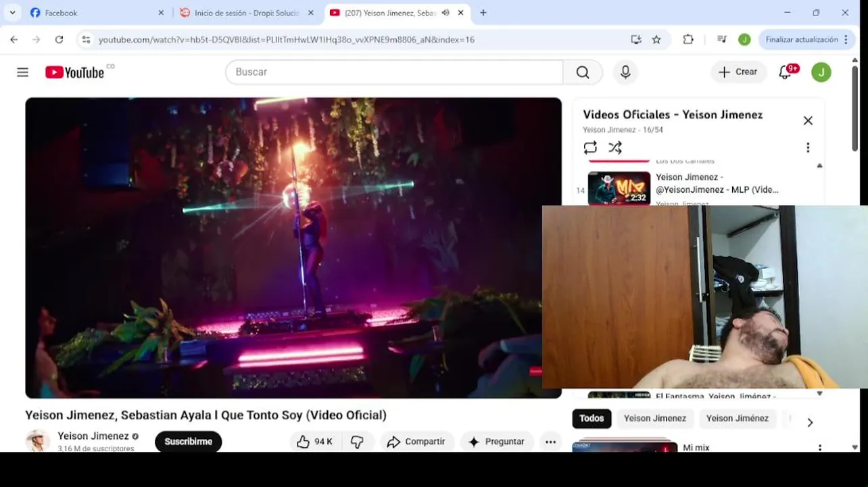Screen dimensions: 868x487
Task: Show more filter chips with right arrow
Action: click(810, 422)
